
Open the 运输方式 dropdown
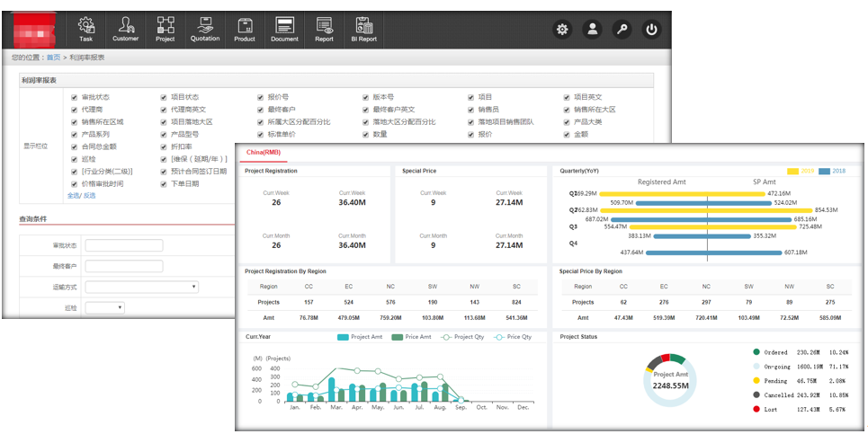142,287
